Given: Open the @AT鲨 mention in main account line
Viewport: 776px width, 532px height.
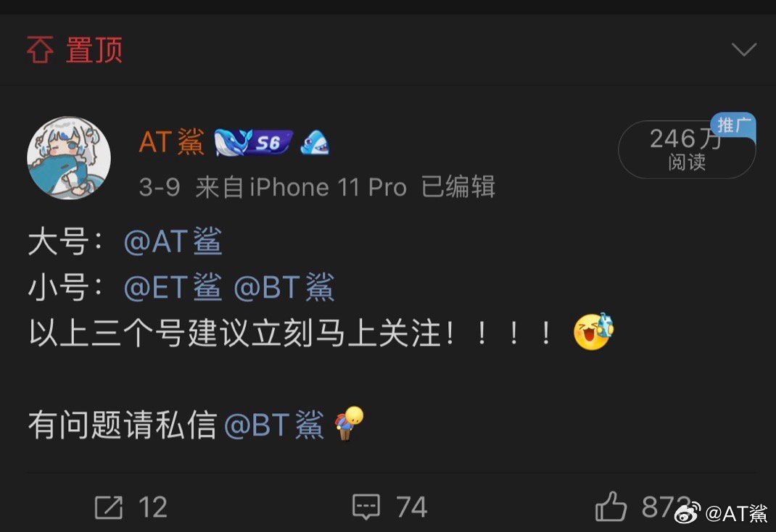Looking at the screenshot, I should [x=173, y=241].
